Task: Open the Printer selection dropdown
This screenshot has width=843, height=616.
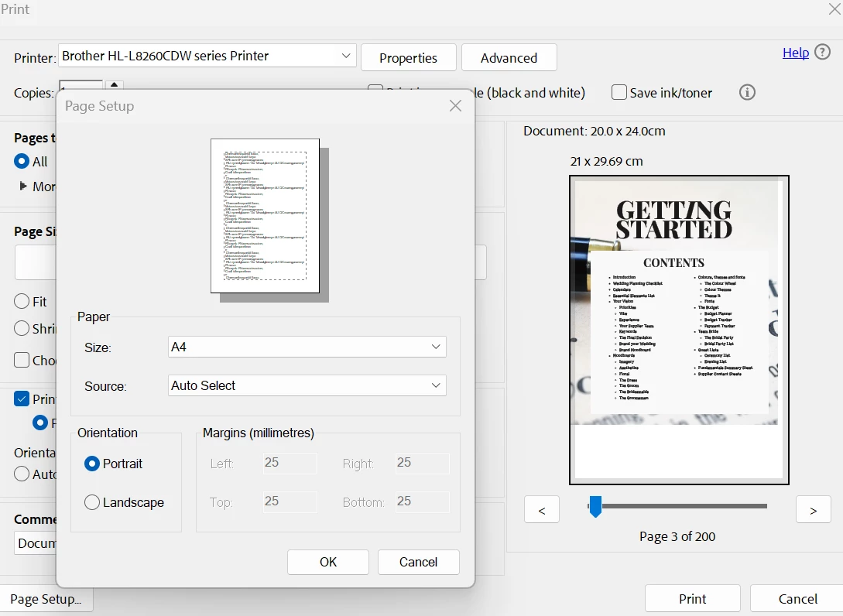Action: (207, 56)
